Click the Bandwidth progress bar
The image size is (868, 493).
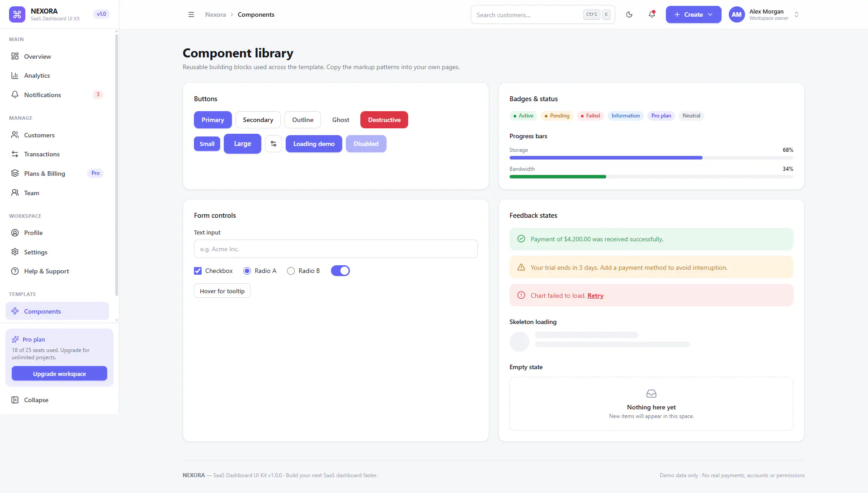point(651,177)
